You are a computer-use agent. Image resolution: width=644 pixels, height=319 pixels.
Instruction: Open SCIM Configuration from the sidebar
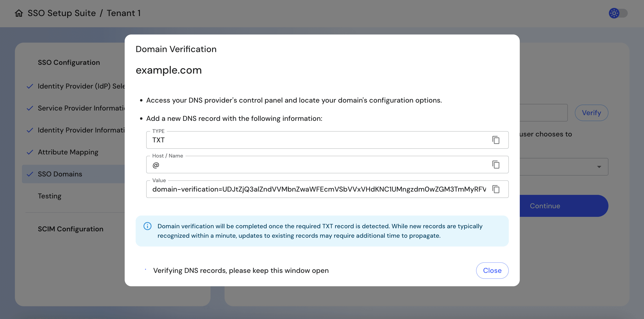point(70,229)
